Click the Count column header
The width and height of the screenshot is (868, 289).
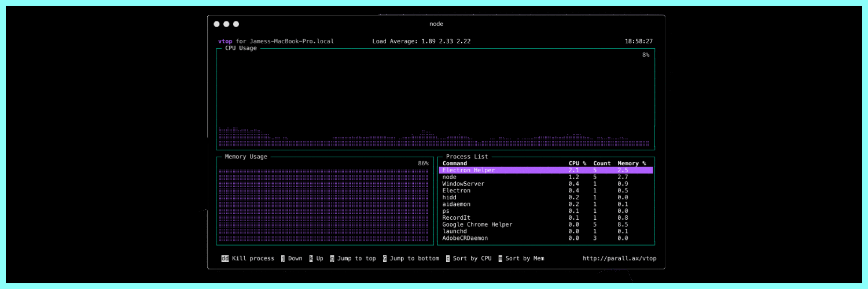coord(602,164)
